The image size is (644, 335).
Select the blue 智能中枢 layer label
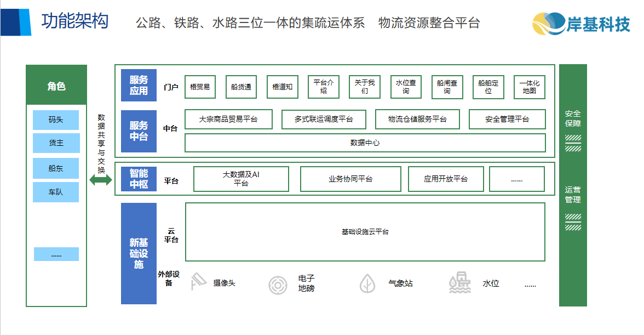[x=139, y=179]
